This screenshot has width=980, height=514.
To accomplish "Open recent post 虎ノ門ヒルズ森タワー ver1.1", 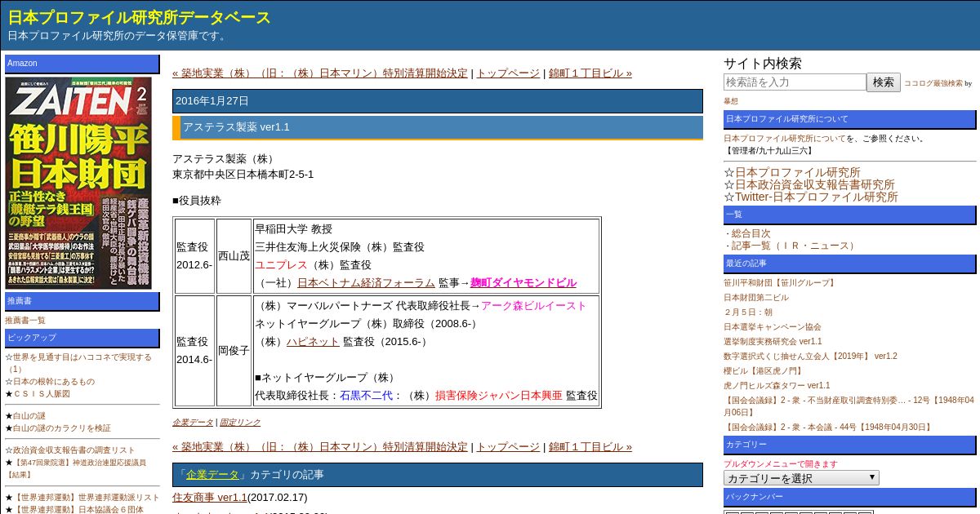I will [x=777, y=385].
